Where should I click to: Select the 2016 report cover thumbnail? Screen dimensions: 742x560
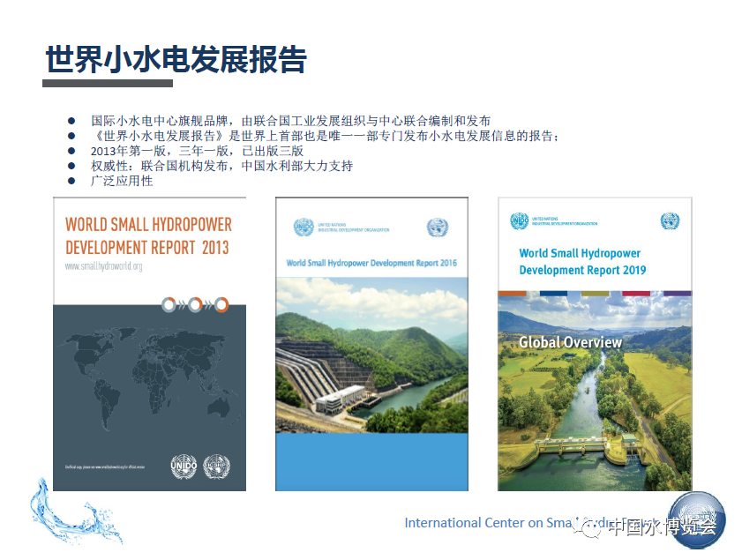click(371, 344)
